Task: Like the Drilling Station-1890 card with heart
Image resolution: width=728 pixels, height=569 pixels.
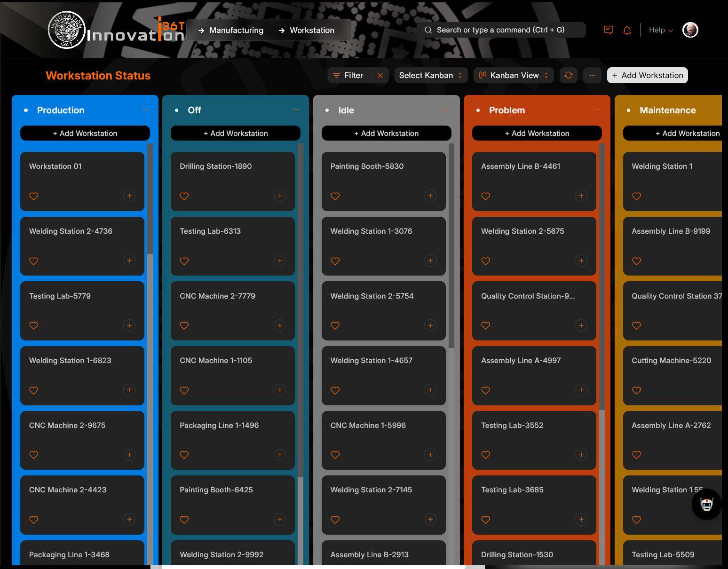Action: (184, 196)
